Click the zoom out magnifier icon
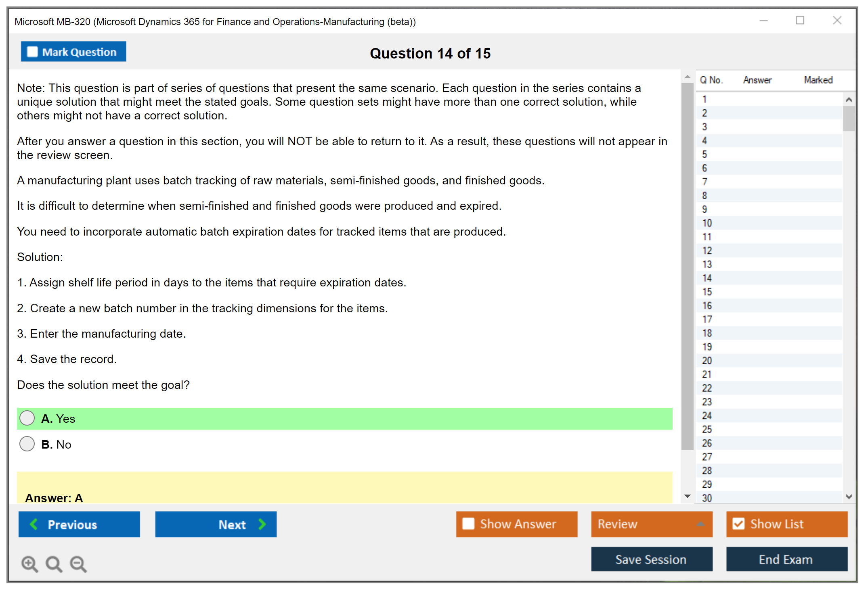Viewport: 868px width, 593px height. pos(78,564)
